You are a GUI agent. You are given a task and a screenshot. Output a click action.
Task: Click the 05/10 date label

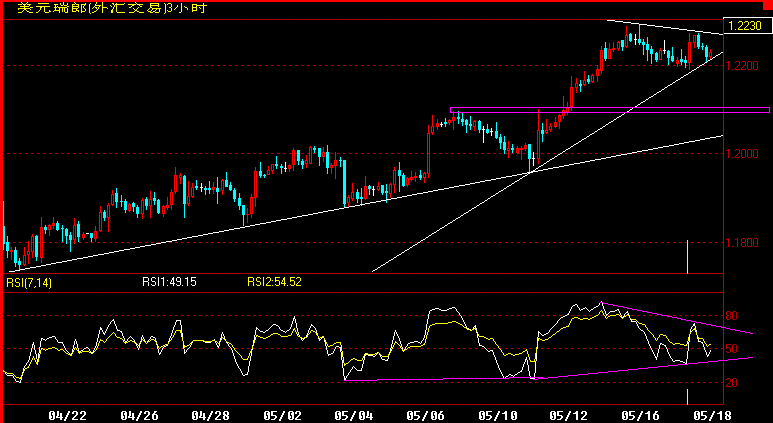(497, 416)
